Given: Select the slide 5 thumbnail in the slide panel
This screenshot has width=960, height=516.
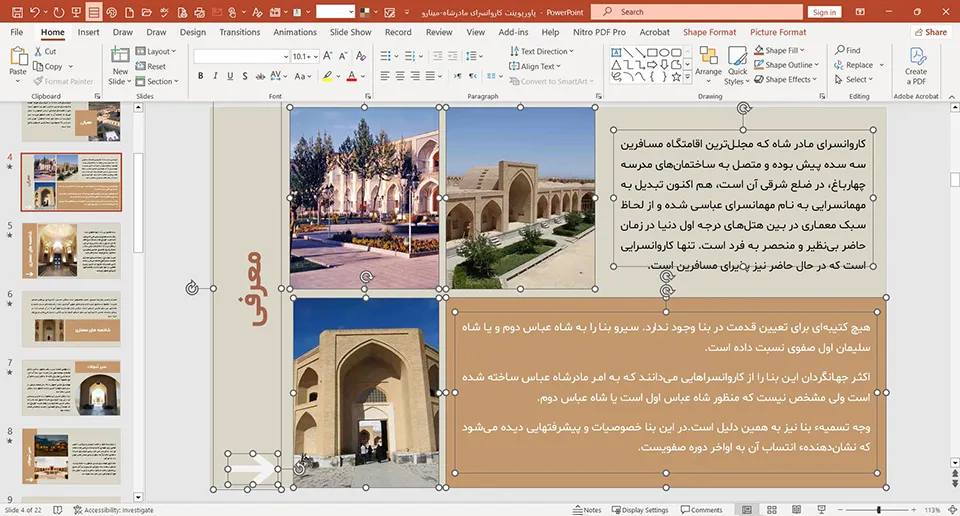Looking at the screenshot, I should pos(71,250).
